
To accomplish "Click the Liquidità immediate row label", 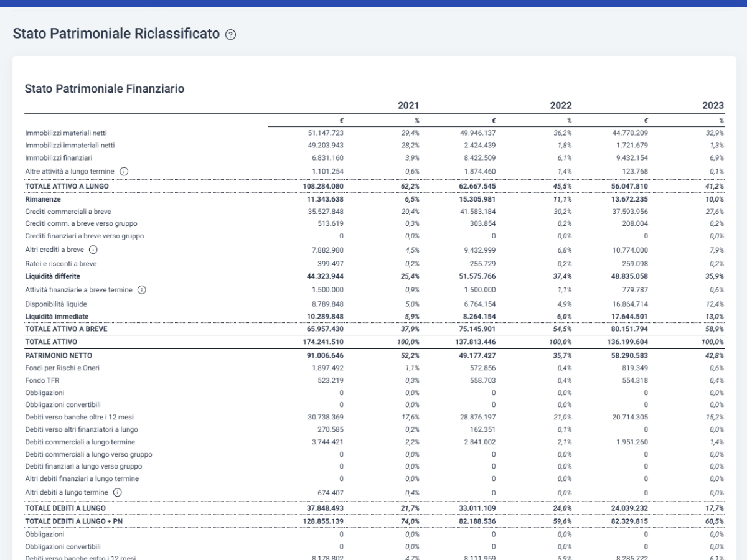I will click(x=57, y=316).
